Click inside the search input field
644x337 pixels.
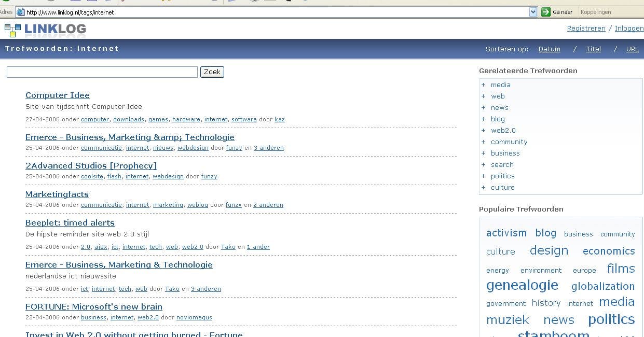pyautogui.click(x=102, y=72)
